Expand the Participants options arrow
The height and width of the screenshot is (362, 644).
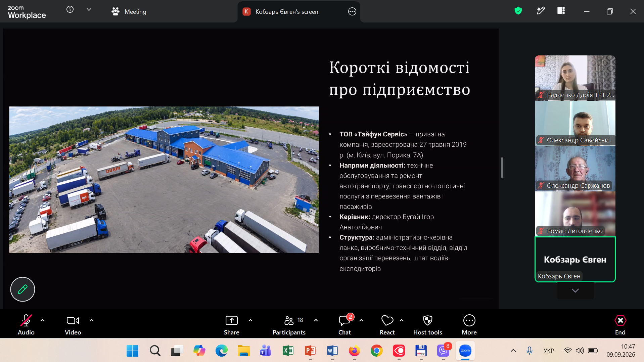click(x=316, y=320)
